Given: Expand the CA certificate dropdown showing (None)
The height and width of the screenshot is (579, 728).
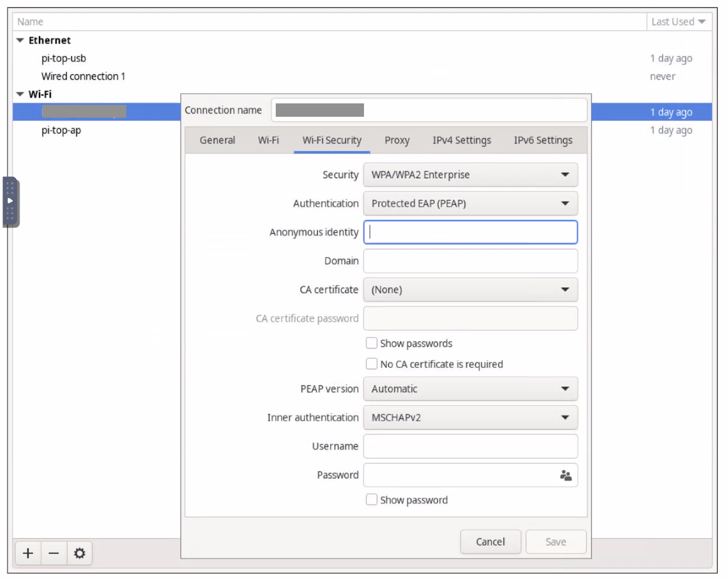Looking at the screenshot, I should pyautogui.click(x=470, y=289).
